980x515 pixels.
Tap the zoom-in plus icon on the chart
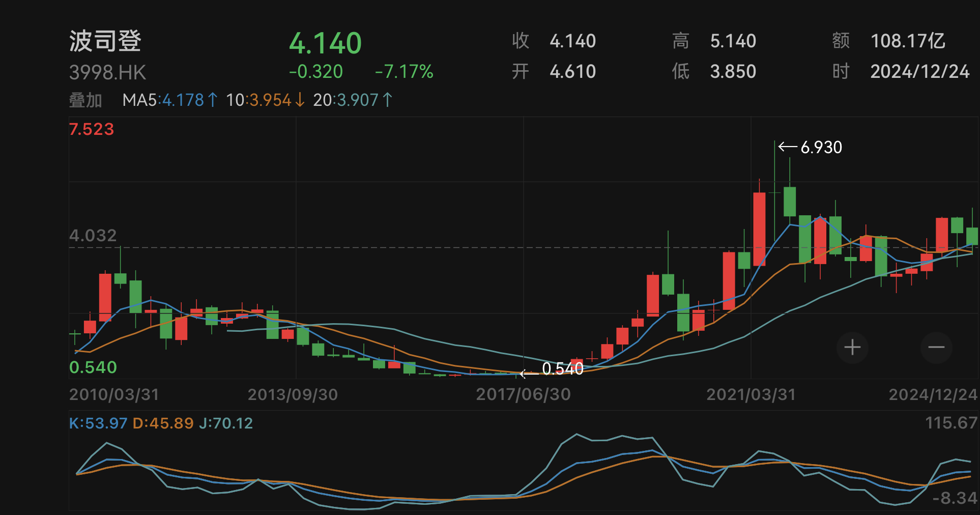click(x=852, y=348)
